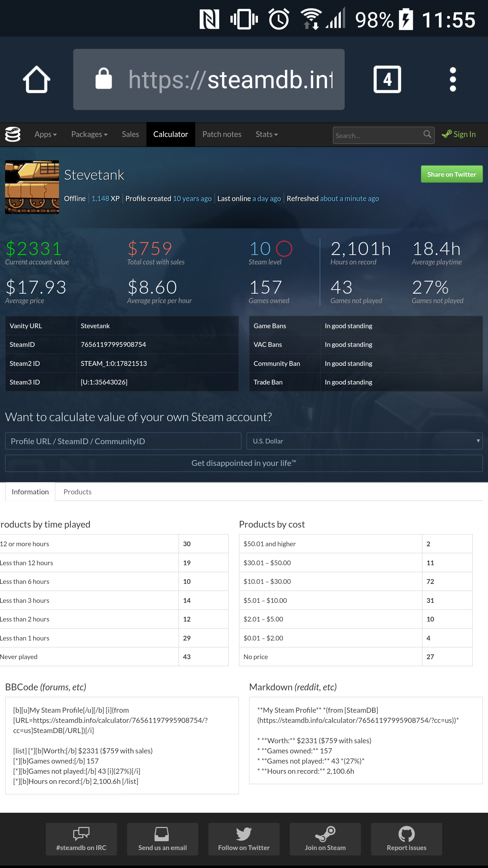
Task: Open the U.S. Dollar currency selector
Action: point(364,441)
